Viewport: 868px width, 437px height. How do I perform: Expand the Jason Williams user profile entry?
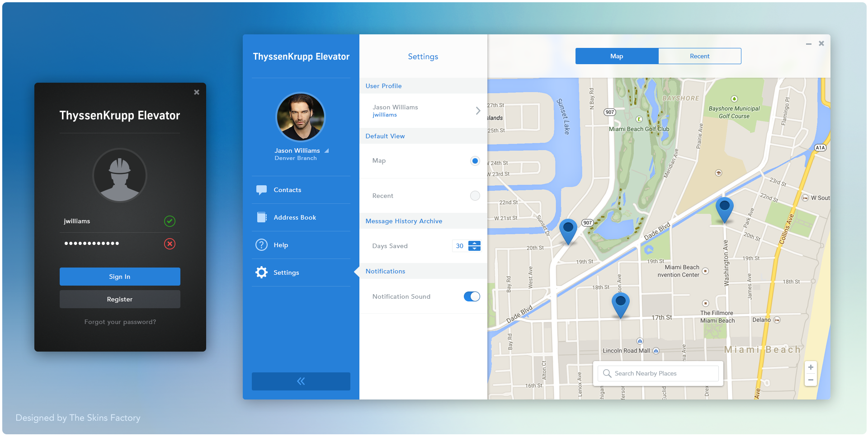point(478,111)
